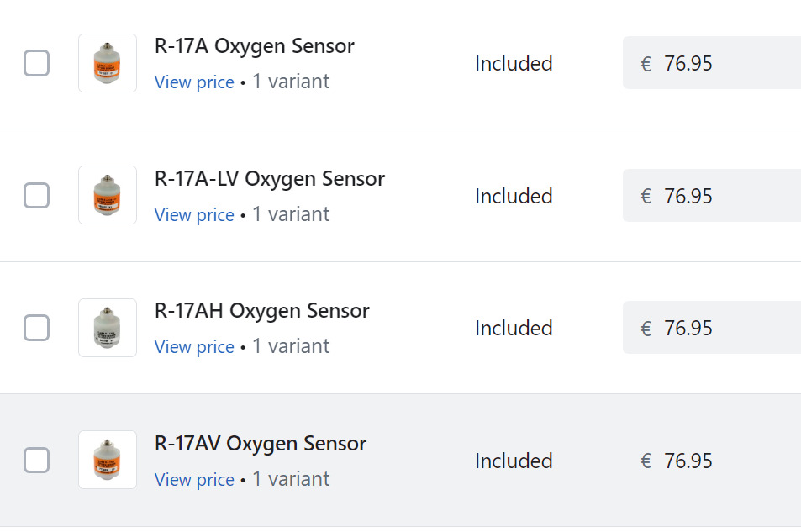Open the R-17AH Oxygen Sensor product name
This screenshot has height=532, width=801.
click(262, 311)
